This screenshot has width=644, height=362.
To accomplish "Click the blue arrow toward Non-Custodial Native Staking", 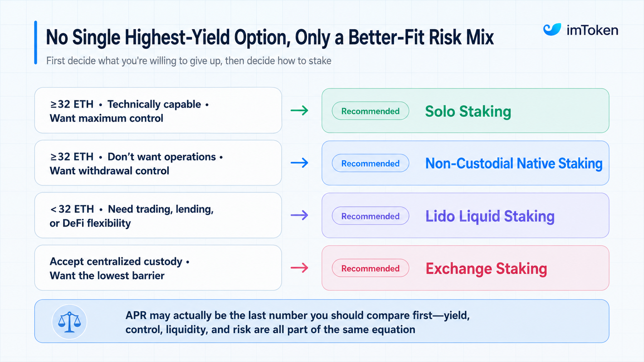I will pyautogui.click(x=299, y=163).
